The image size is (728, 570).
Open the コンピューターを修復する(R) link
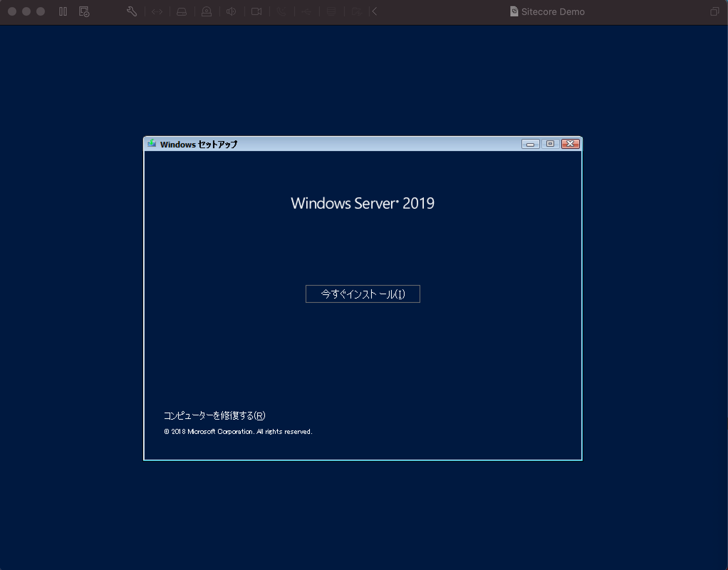[x=214, y=415]
